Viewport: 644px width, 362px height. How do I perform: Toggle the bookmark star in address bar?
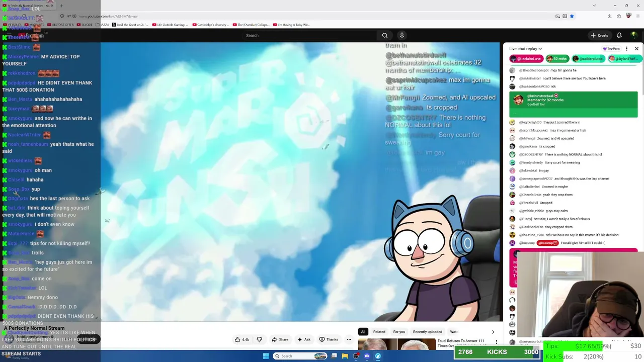(572, 16)
